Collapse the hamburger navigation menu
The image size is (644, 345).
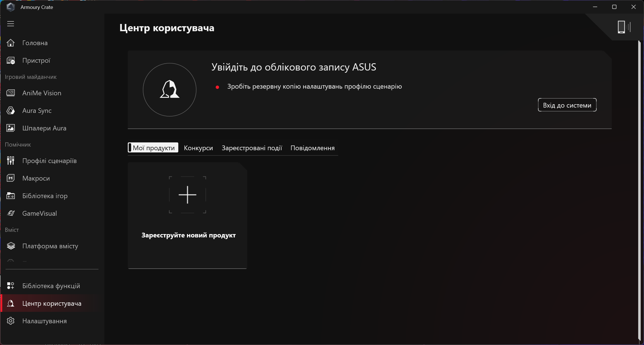[x=11, y=24]
